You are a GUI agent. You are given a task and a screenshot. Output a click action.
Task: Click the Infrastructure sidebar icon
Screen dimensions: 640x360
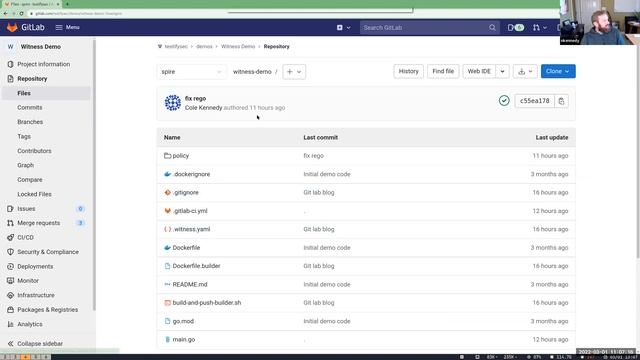(x=10, y=295)
